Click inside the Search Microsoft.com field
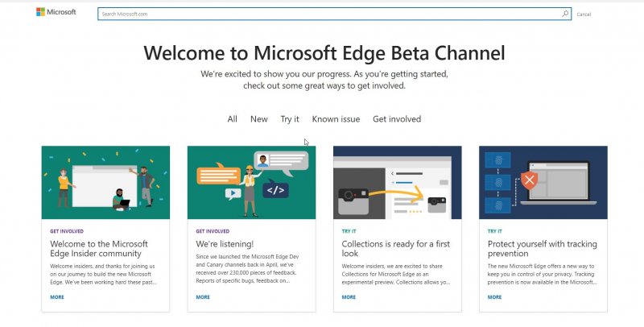The width and height of the screenshot is (644, 327). pos(322,14)
